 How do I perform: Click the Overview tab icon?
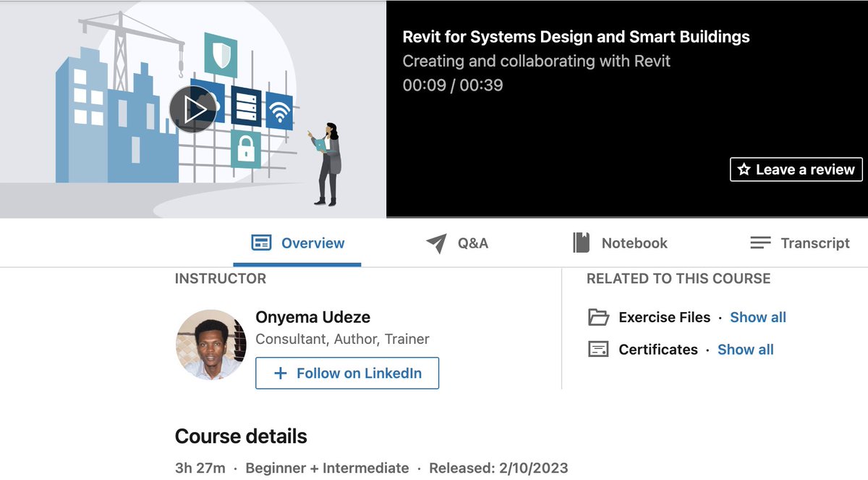[261, 243]
